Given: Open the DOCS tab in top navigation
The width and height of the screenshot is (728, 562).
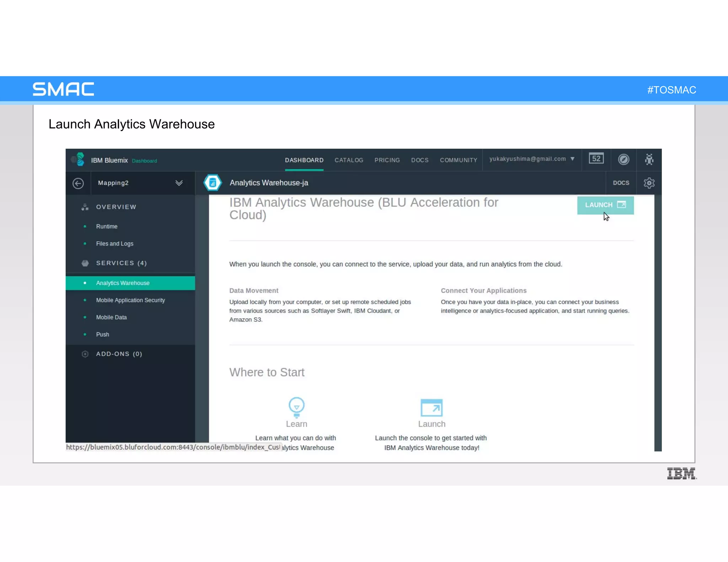Looking at the screenshot, I should coord(420,160).
